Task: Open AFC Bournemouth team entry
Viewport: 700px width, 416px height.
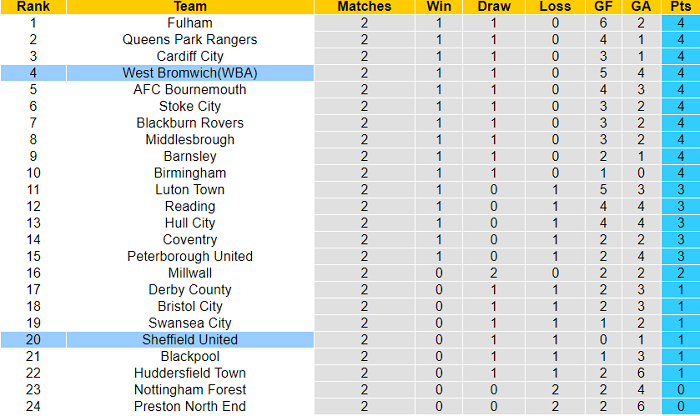Action: 190,90
